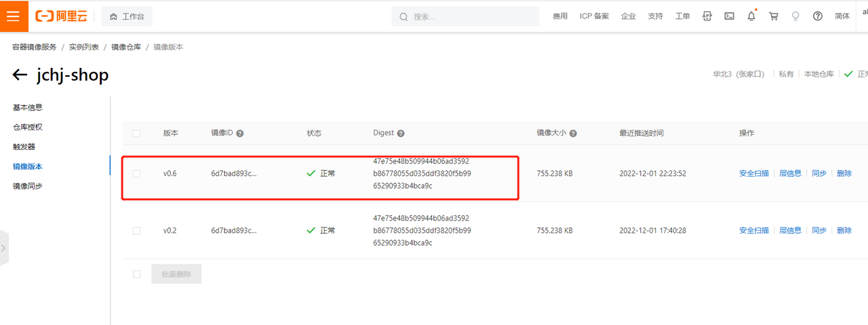Select 触发器 in the left sidebar
The image size is (868, 325).
24,147
